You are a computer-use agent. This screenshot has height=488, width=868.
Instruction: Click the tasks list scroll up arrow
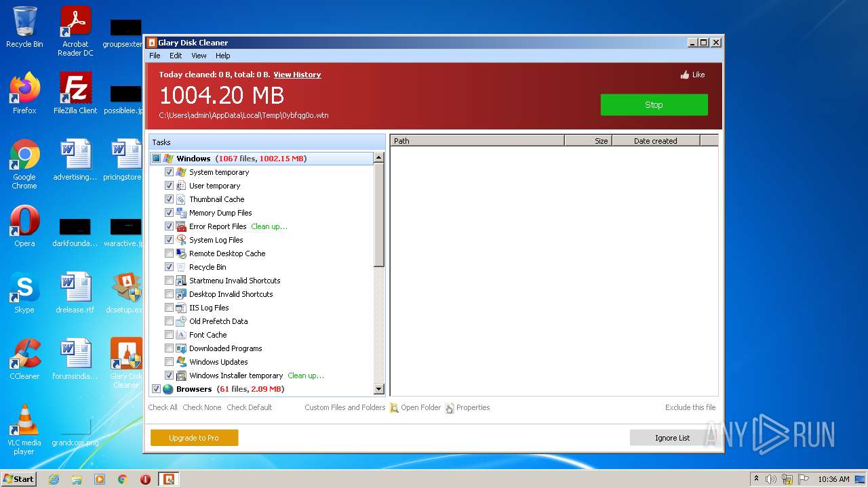click(379, 157)
